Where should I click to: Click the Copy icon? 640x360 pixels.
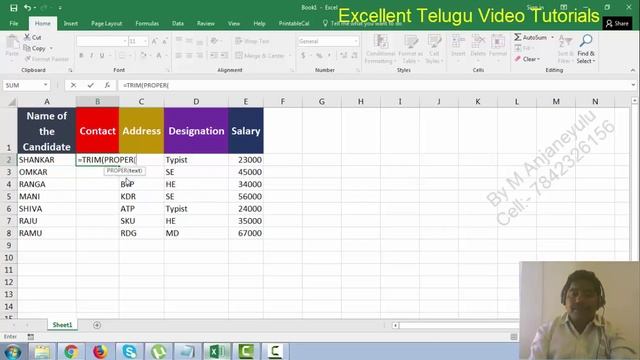27,48
